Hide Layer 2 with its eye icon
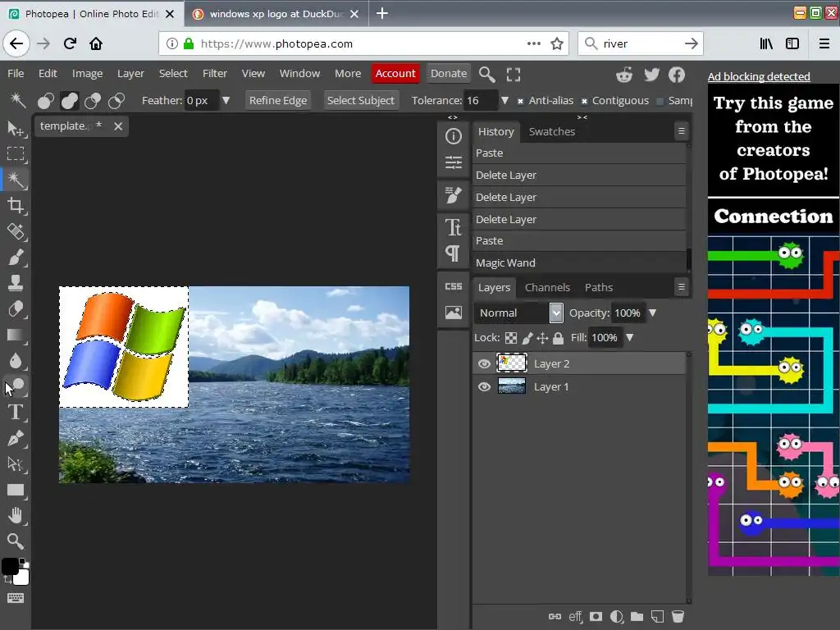840x630 pixels. [x=484, y=363]
